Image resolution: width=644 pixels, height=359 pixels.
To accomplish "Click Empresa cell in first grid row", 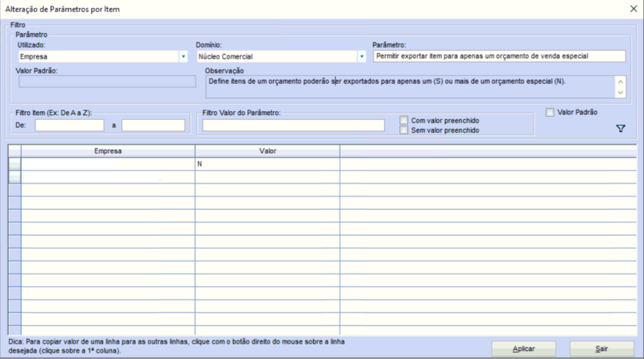I will (108, 164).
